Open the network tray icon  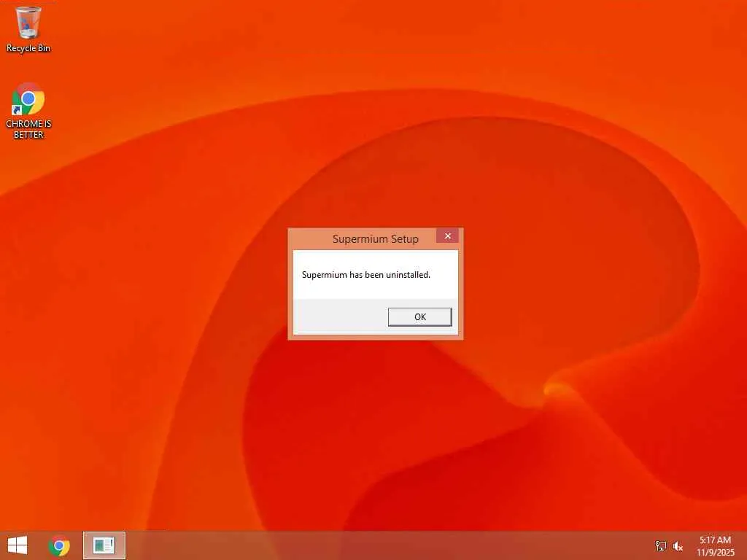click(661, 546)
